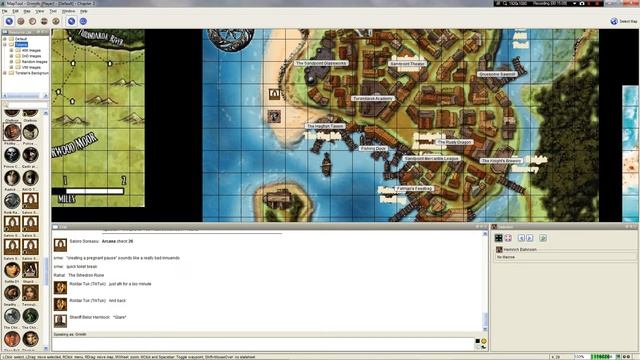Viewport: 640px width, 360px height.
Task: Open the topology tools eye icon
Action: [x=56, y=21]
